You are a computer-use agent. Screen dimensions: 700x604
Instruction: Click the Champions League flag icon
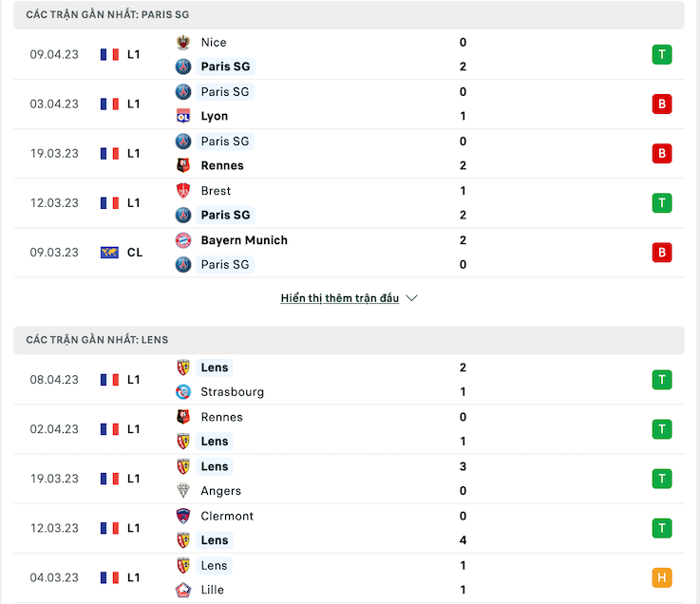[109, 253]
